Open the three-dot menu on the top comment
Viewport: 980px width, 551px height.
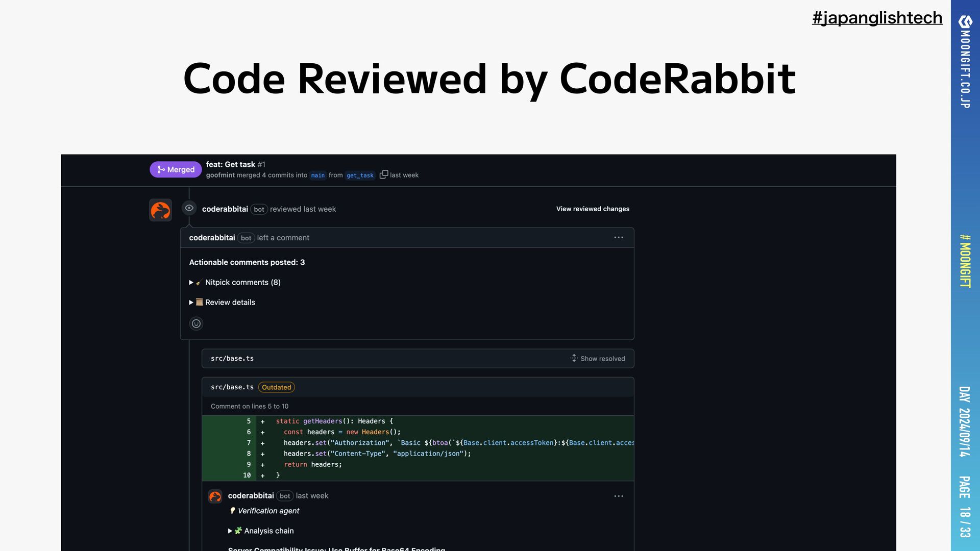click(619, 238)
